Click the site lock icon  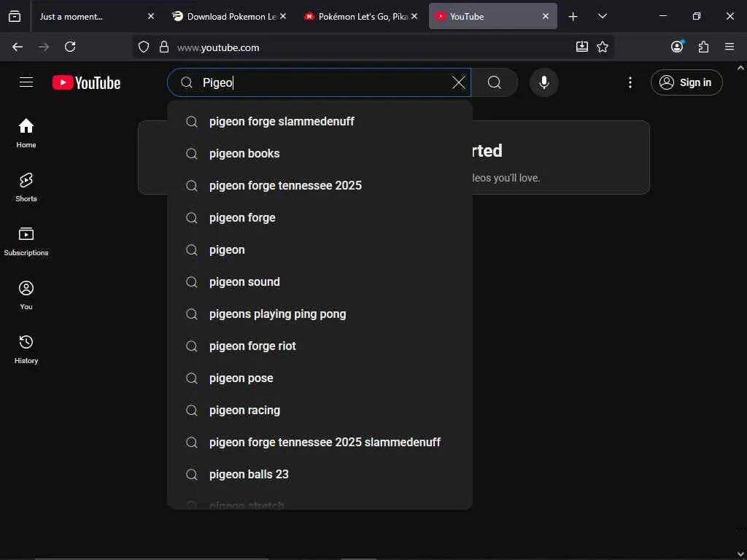point(164,47)
